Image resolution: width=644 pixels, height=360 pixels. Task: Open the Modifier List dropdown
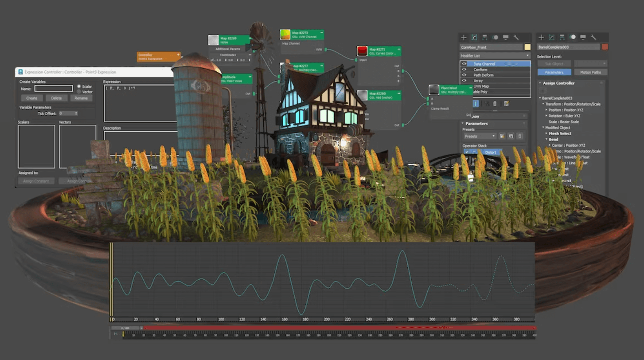(495, 56)
